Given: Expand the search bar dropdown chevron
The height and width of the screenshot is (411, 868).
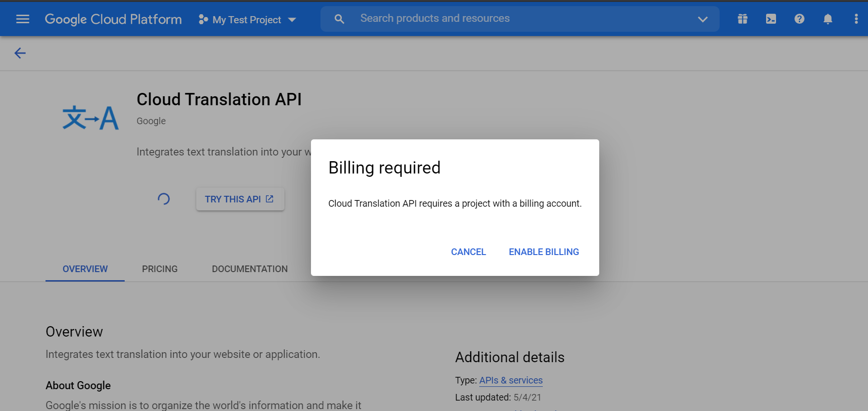Looking at the screenshot, I should [703, 19].
